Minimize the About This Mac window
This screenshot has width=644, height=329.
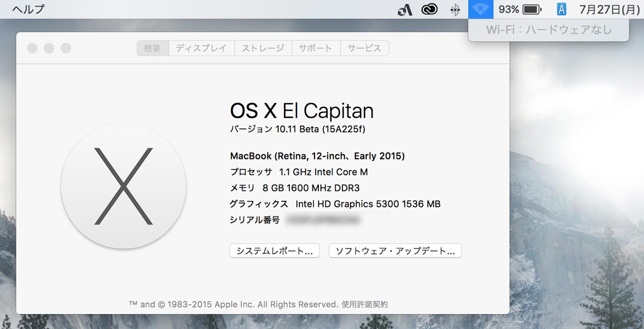click(x=49, y=48)
